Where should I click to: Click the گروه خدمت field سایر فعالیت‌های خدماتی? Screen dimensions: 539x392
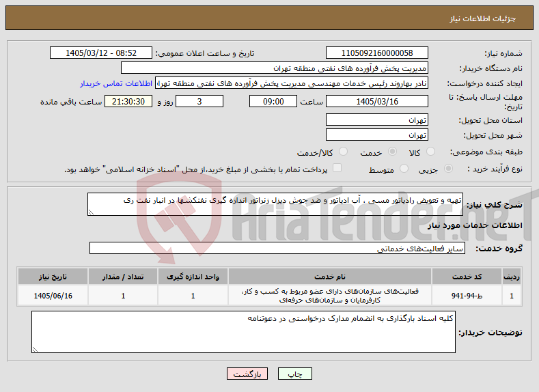point(277,248)
